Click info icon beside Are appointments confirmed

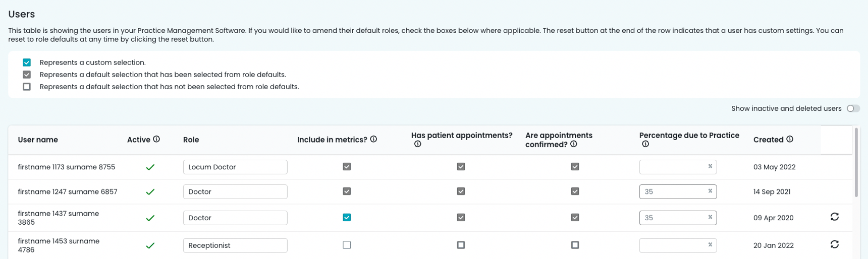pos(574,144)
